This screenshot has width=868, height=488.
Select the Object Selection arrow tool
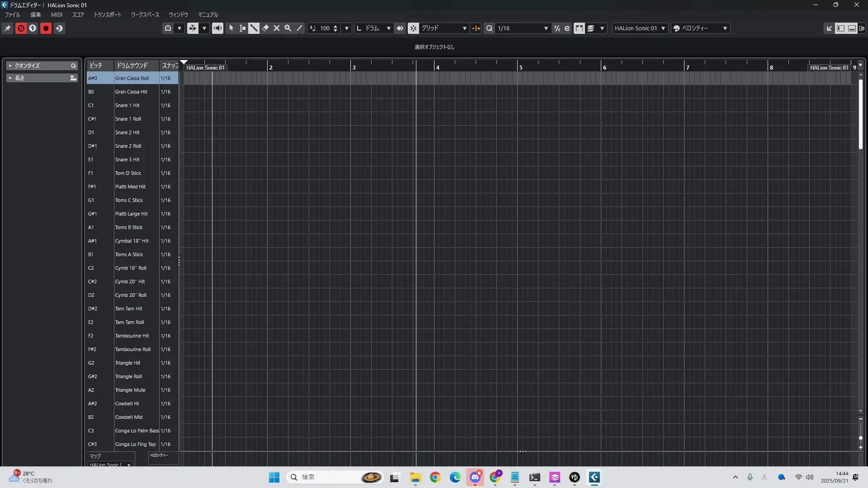coord(231,28)
